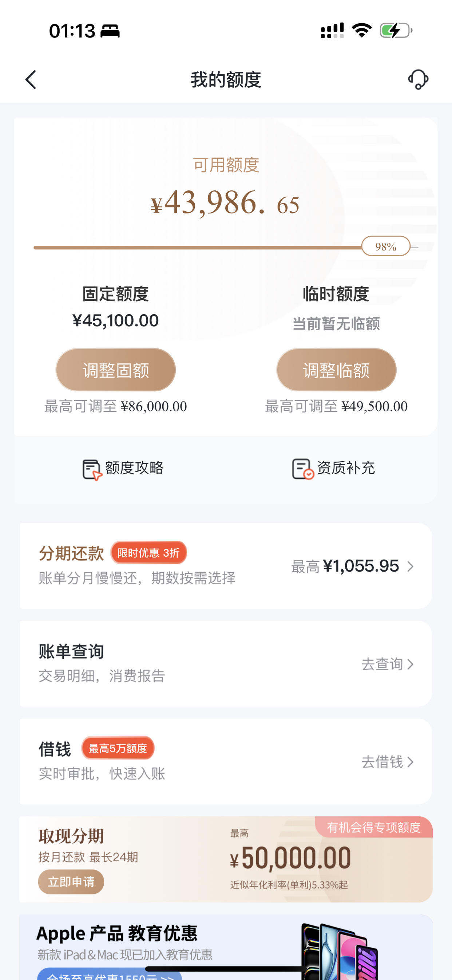
Task: Click the 调整固额 button
Action: (116, 370)
